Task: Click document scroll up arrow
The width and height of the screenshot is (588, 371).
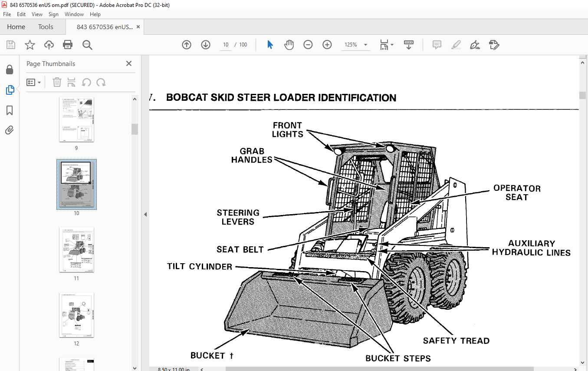Action: pos(583,63)
